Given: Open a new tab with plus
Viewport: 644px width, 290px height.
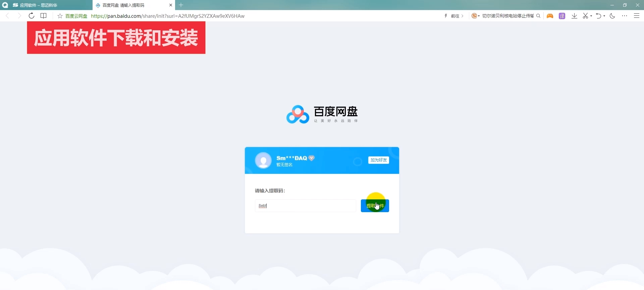Looking at the screenshot, I should [181, 5].
